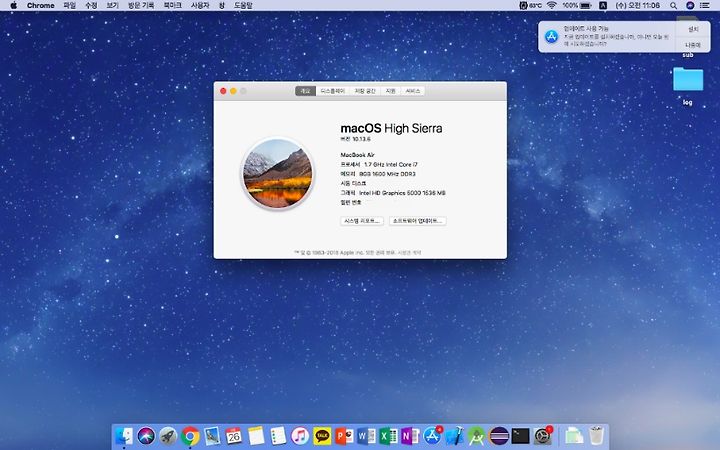Click the 시스템 리포트... button
720x450 pixels.
362,221
